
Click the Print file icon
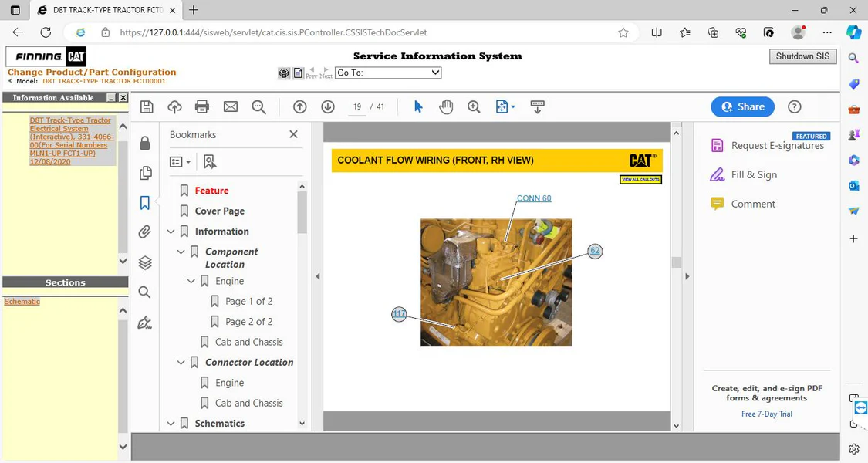tap(202, 107)
